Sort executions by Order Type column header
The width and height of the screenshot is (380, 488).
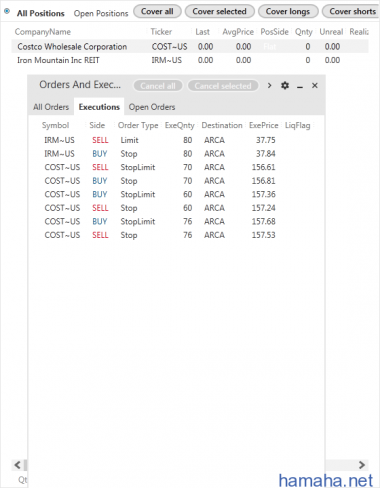[x=138, y=125]
